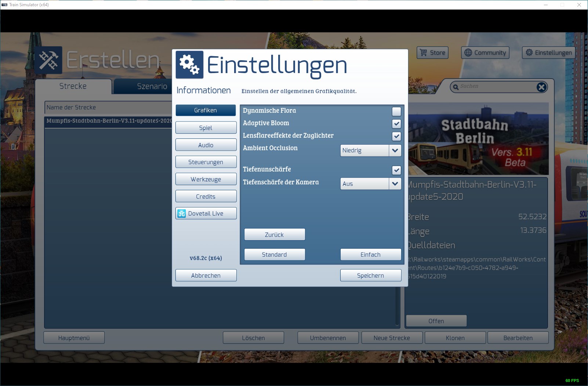Select the Strecke tab

[x=73, y=86]
